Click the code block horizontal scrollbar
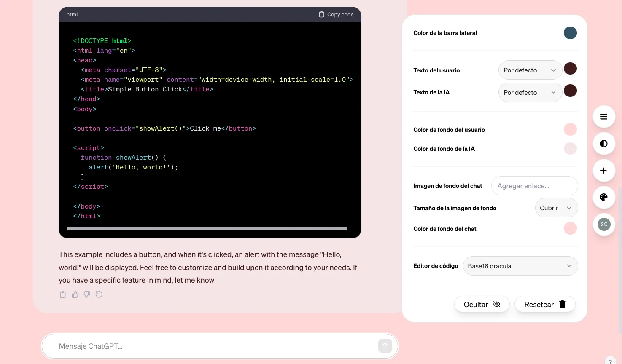Image resolution: width=622 pixels, height=364 pixels. click(x=207, y=229)
